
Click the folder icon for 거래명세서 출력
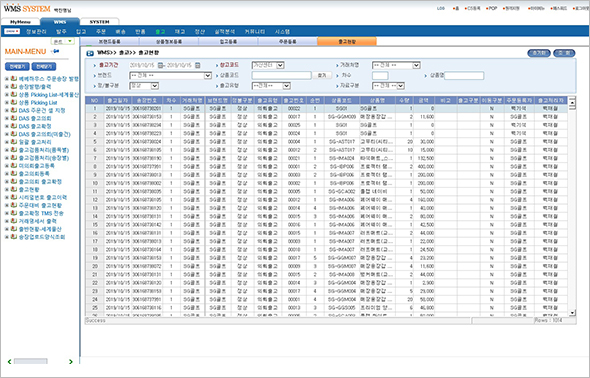coord(14,221)
